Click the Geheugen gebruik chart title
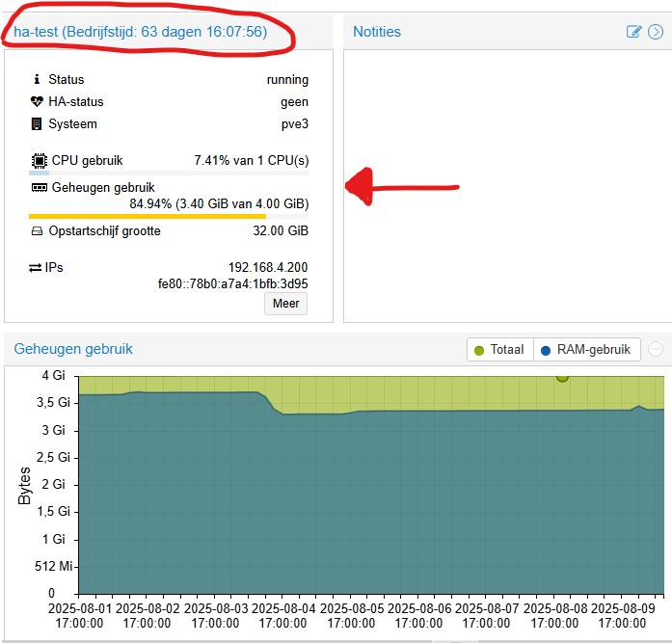The height and width of the screenshot is (643, 672). click(73, 349)
